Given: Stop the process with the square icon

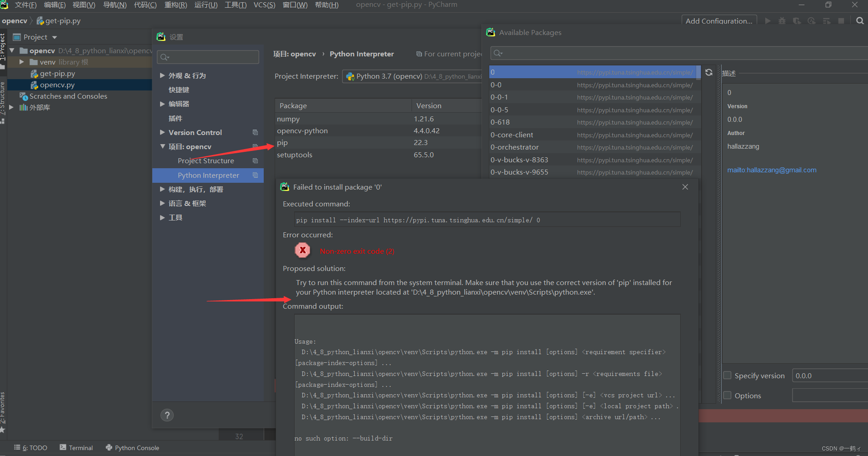Looking at the screenshot, I should point(842,21).
